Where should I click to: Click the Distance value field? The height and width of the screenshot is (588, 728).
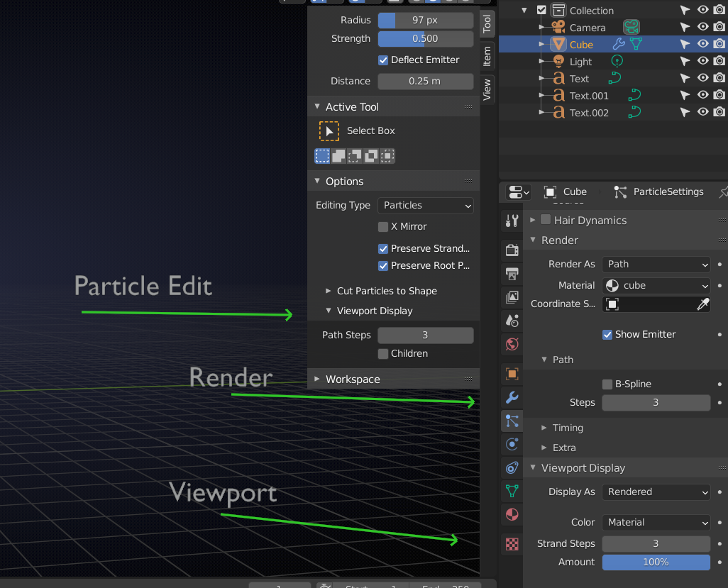pos(425,82)
